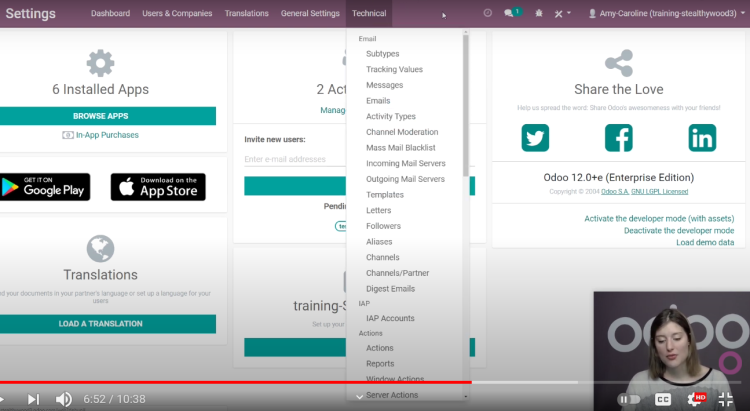Screen dimensions: 750x411
Task: Click the debug bug icon
Action: click(x=539, y=13)
